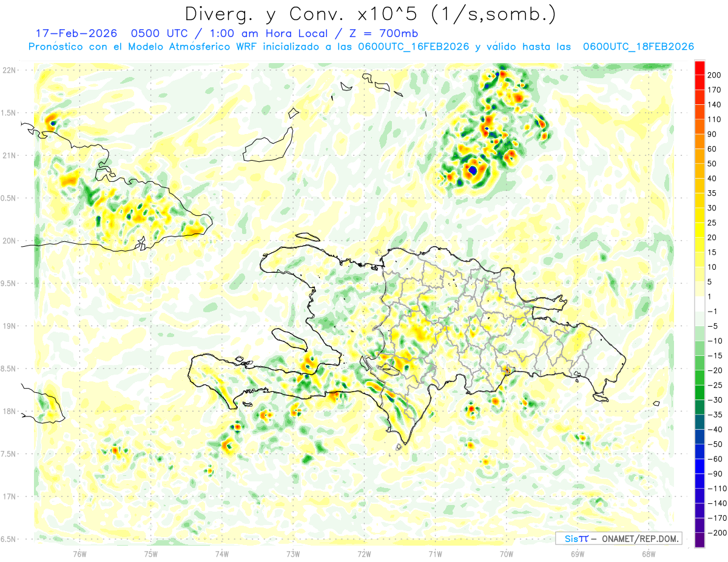The width and height of the screenshot is (728, 562).
Task: Click the 75W longitude label
Action: tap(150, 554)
